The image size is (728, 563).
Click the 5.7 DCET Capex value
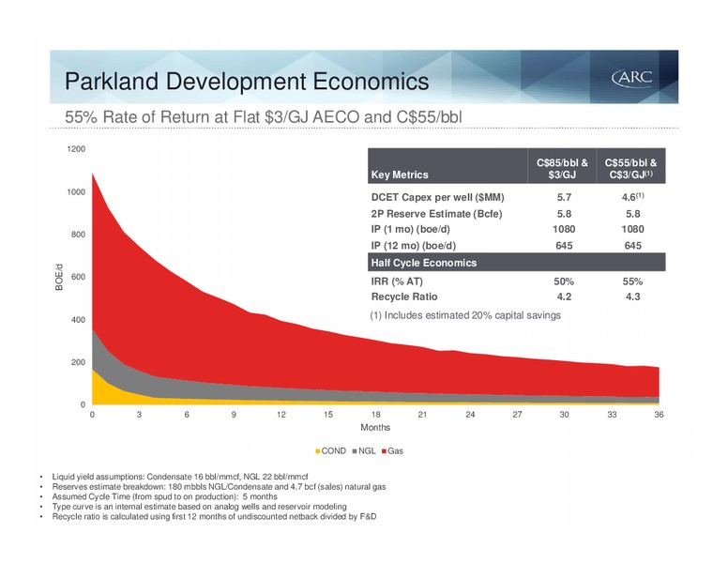point(564,197)
